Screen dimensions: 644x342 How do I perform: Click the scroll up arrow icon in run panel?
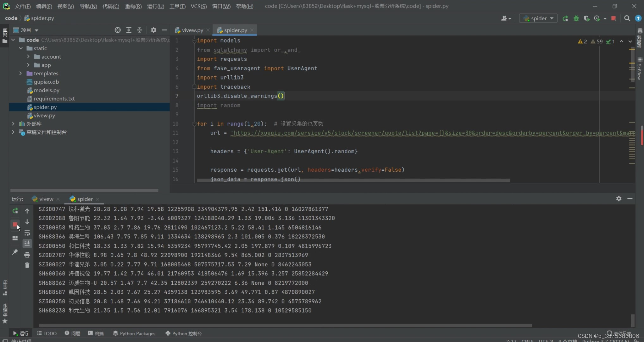tap(27, 210)
